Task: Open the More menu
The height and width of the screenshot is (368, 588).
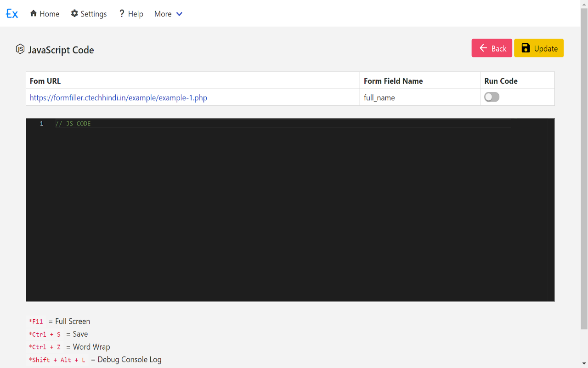Action: point(168,14)
